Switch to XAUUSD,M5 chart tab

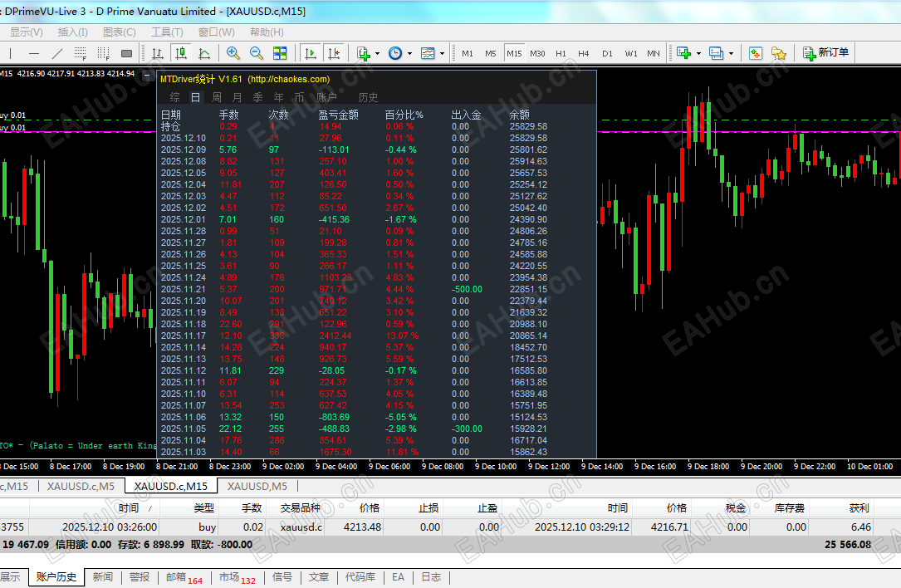tap(257, 487)
